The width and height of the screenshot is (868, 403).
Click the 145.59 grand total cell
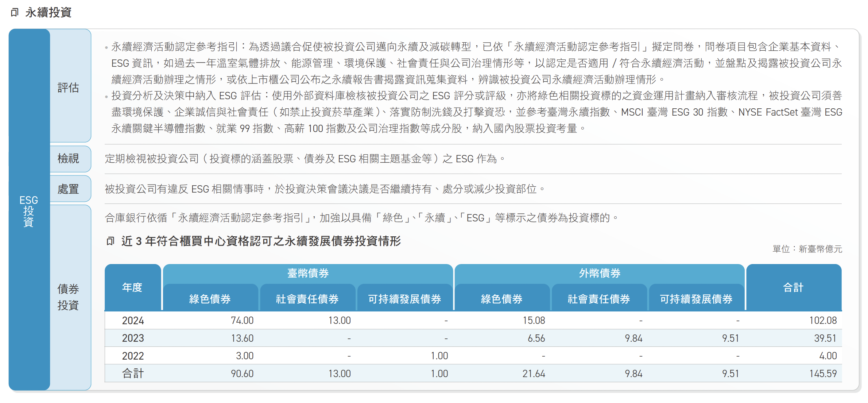823,373
